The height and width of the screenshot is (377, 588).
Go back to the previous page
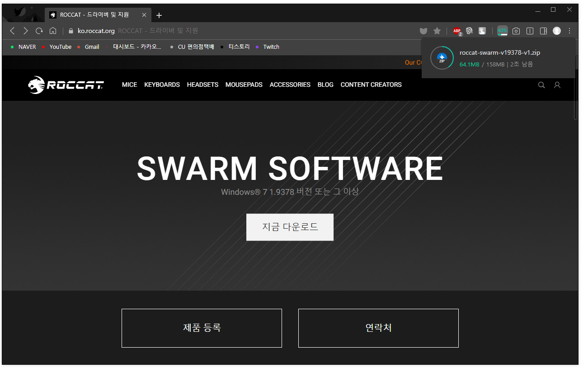pos(12,31)
